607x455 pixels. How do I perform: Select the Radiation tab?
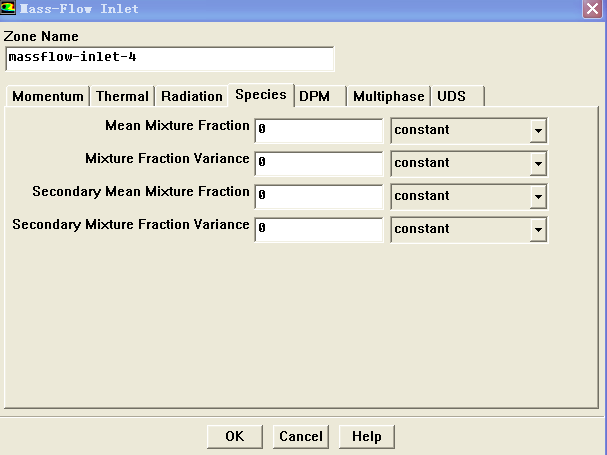pos(191,97)
